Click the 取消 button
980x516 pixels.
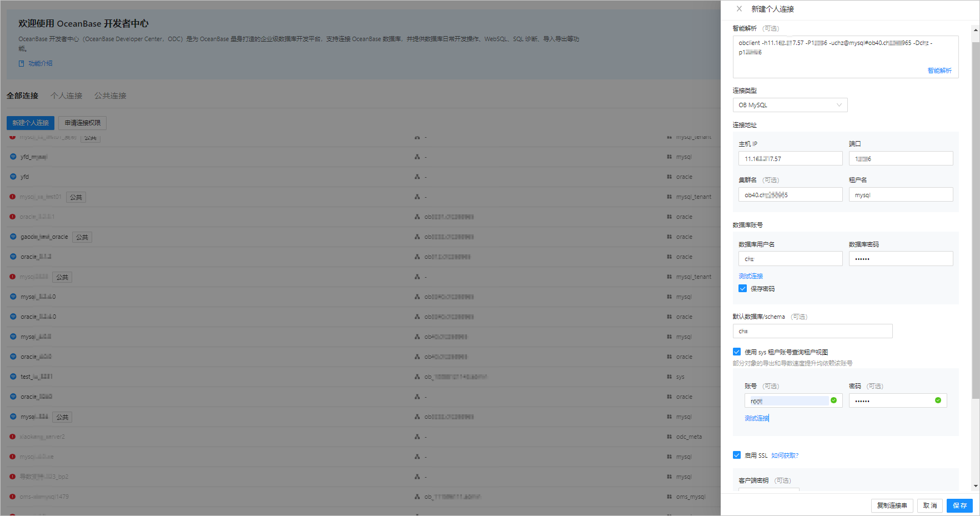coord(930,505)
